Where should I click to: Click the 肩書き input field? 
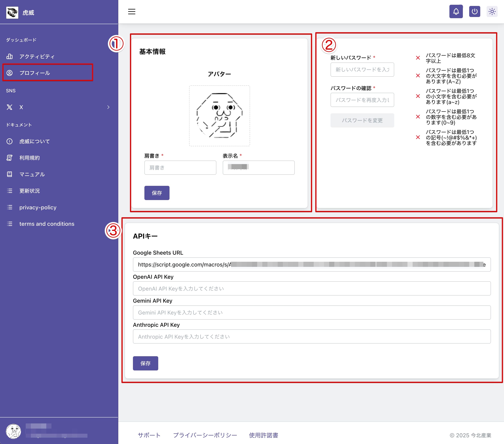(180, 168)
